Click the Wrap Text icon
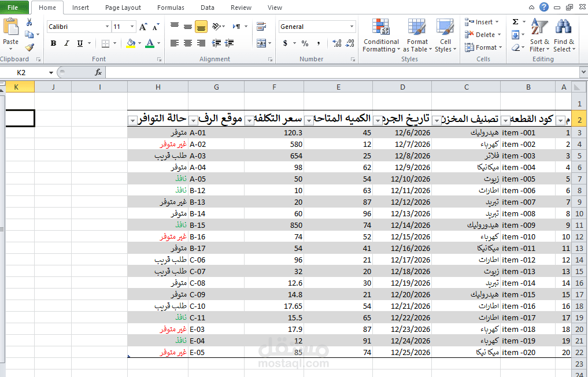The width and height of the screenshot is (588, 377). 261,26
